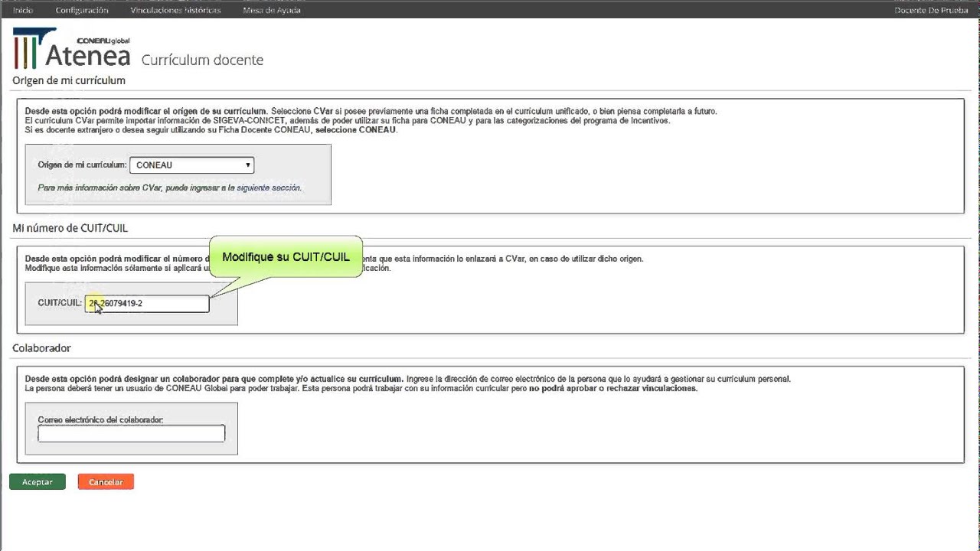Image resolution: width=980 pixels, height=551 pixels.
Task: Open Vinculaciones históricas menu item
Action: pyautogui.click(x=175, y=10)
